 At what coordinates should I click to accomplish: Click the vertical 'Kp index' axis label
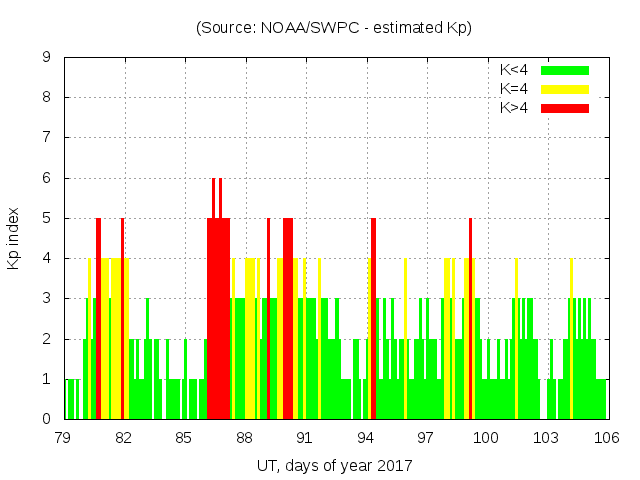tap(14, 238)
